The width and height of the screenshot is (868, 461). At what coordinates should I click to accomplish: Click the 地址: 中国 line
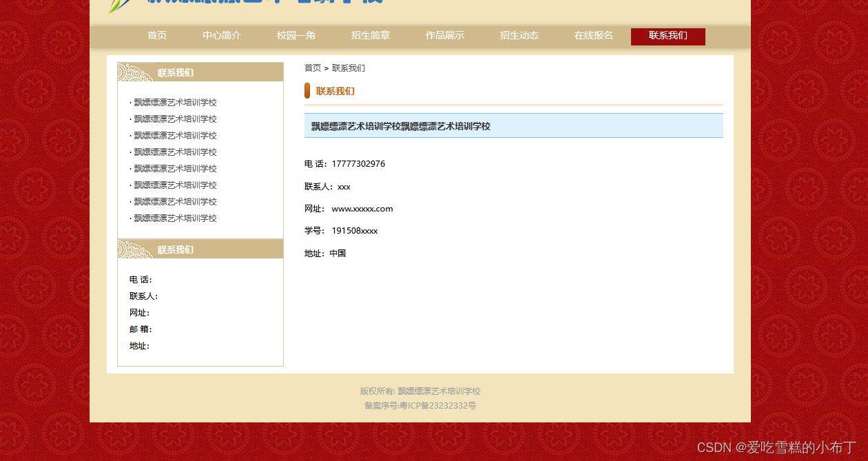[325, 254]
